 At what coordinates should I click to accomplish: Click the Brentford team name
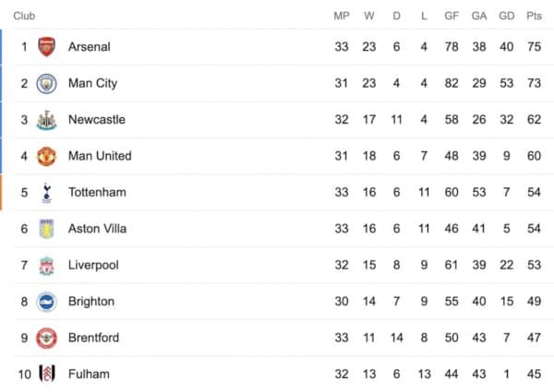[93, 338]
